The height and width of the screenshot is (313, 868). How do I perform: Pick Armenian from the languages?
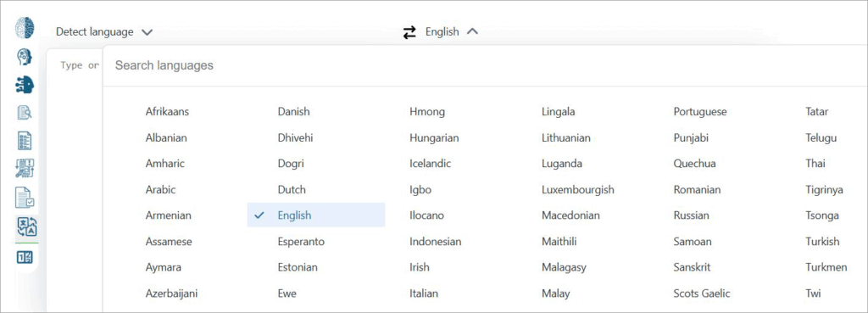tap(169, 215)
